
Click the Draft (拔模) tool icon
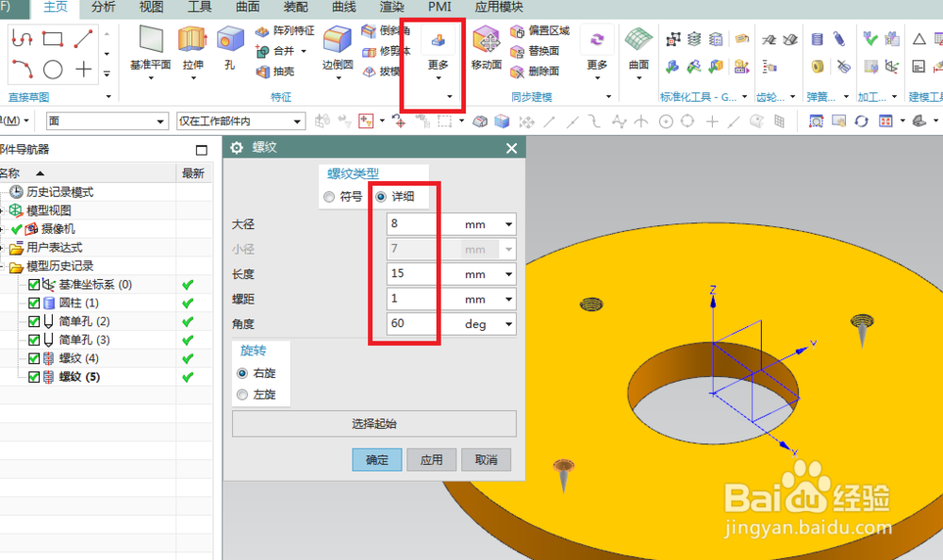click(369, 72)
